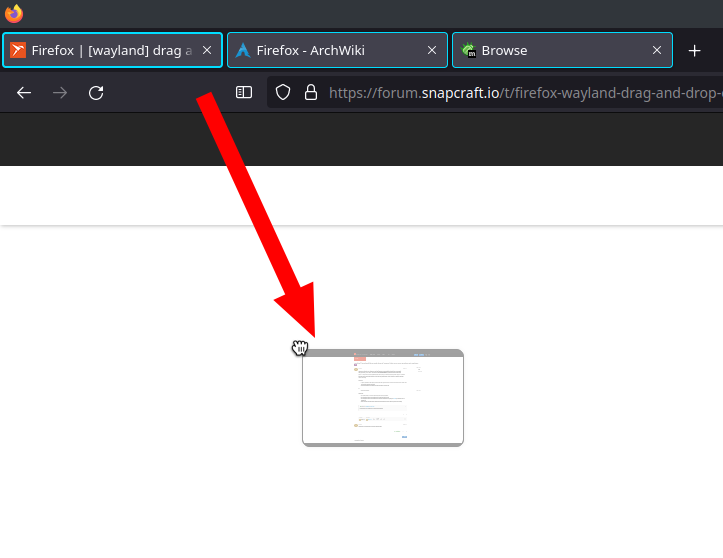
Task: Click the green favicon on Browse tab
Action: [x=468, y=51]
